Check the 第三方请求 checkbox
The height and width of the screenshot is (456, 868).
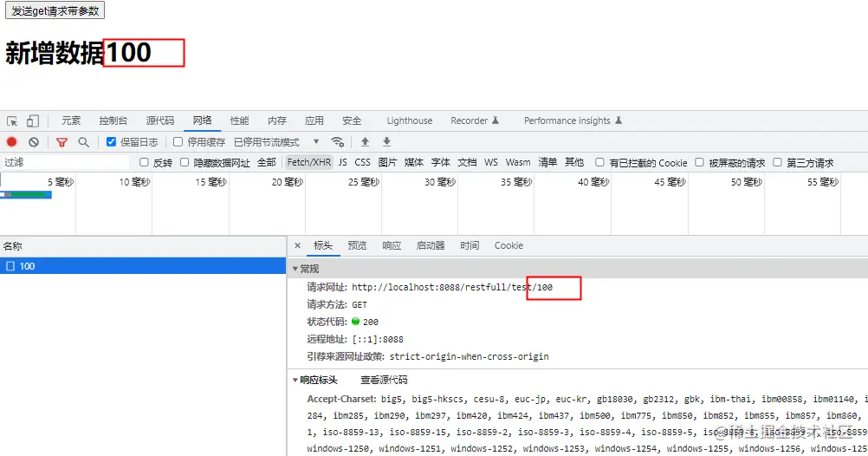coord(777,162)
